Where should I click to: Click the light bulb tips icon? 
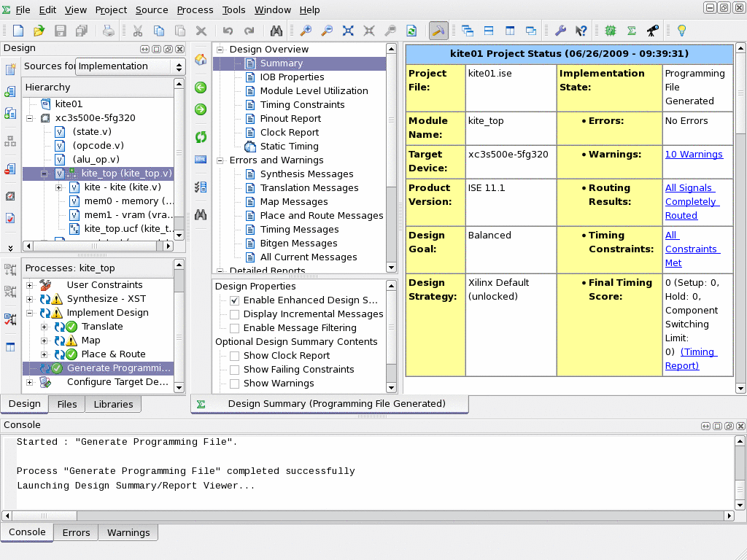coord(682,31)
